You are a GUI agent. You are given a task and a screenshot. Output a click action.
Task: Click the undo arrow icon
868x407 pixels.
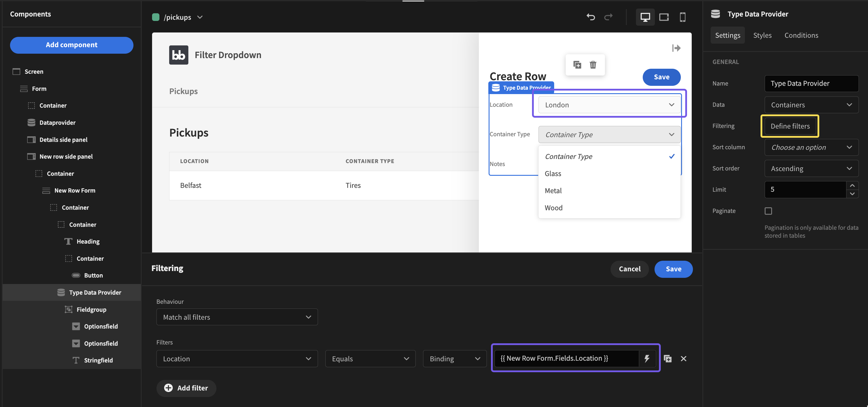(591, 17)
